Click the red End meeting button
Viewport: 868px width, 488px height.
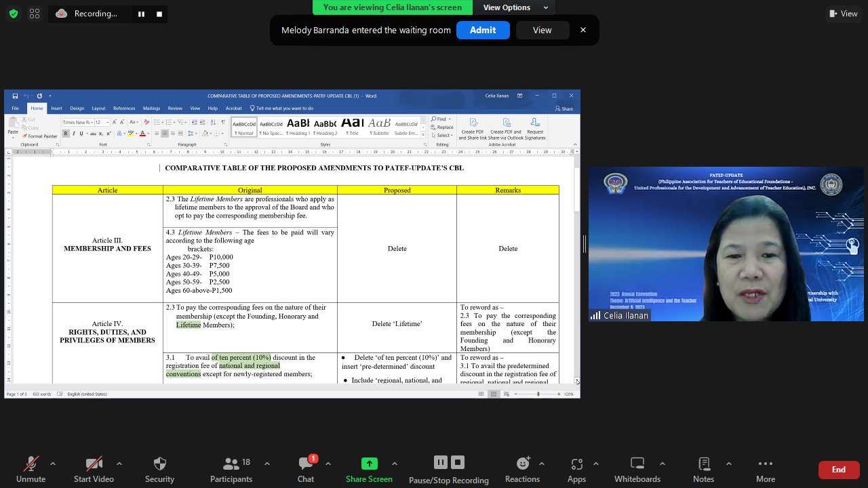pos(838,470)
